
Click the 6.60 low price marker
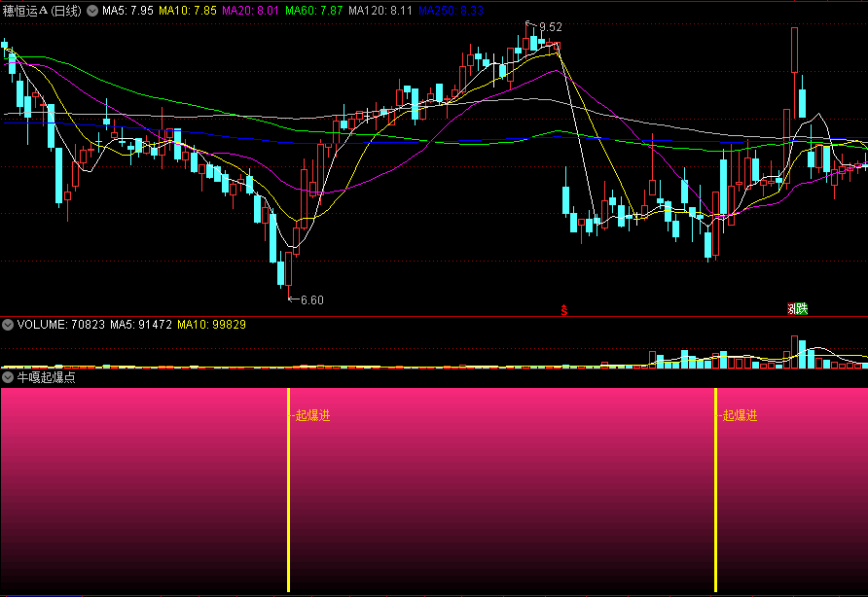(x=311, y=299)
